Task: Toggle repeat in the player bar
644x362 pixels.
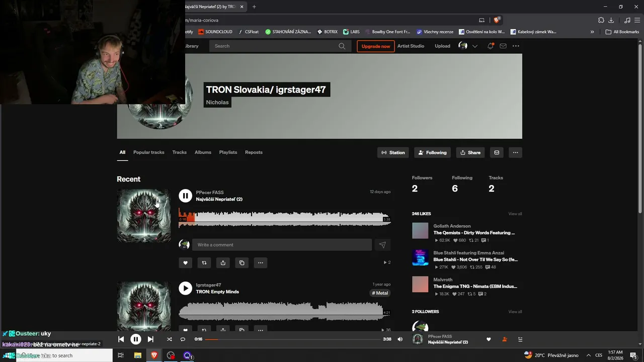Action: 183,339
